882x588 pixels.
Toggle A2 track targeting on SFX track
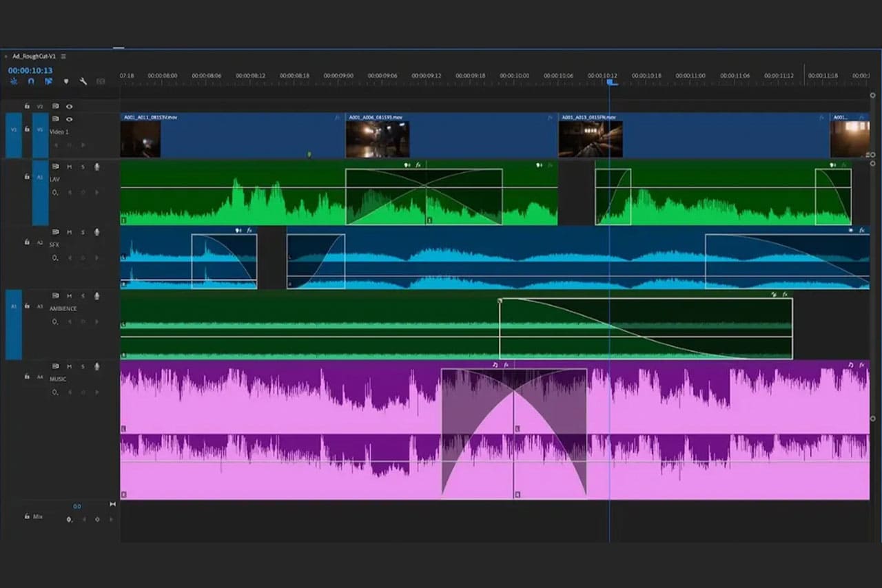tap(40, 243)
